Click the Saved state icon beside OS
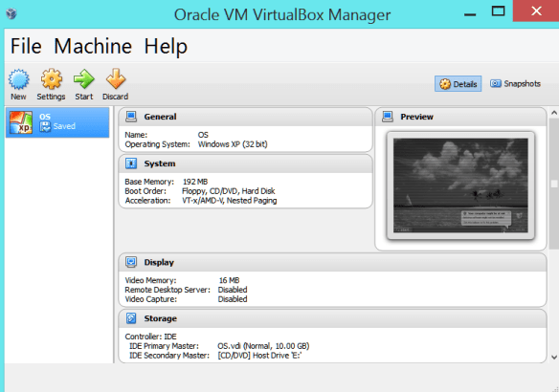 click(x=45, y=126)
